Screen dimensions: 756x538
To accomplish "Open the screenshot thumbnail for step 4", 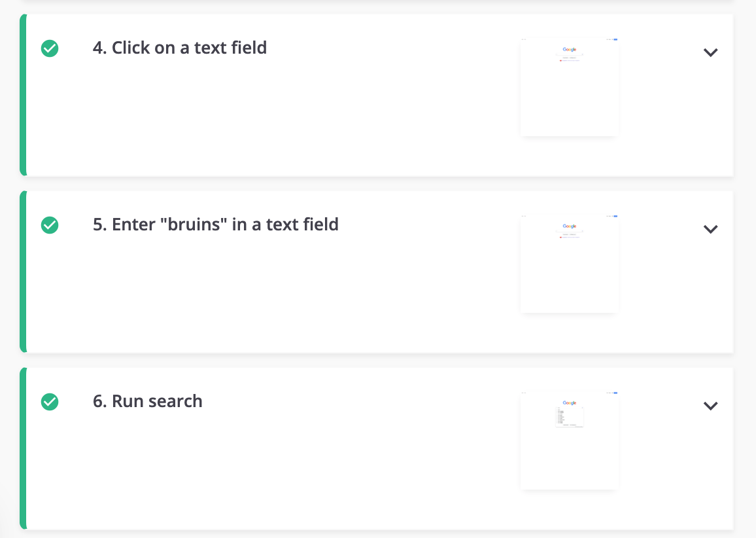I will point(570,87).
